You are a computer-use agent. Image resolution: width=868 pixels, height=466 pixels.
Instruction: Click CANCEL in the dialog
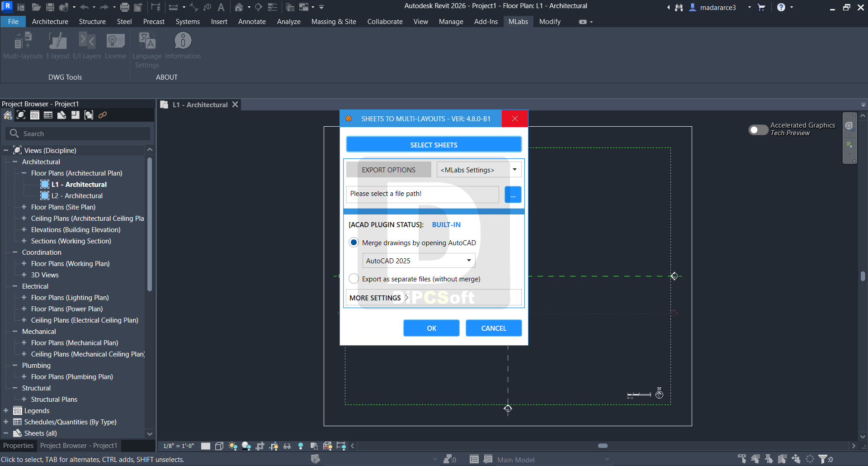[x=494, y=328]
